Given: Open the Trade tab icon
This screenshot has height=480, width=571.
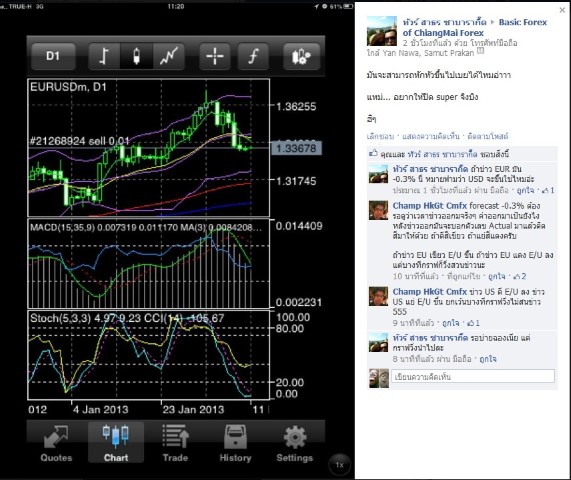Looking at the screenshot, I should tap(175, 443).
